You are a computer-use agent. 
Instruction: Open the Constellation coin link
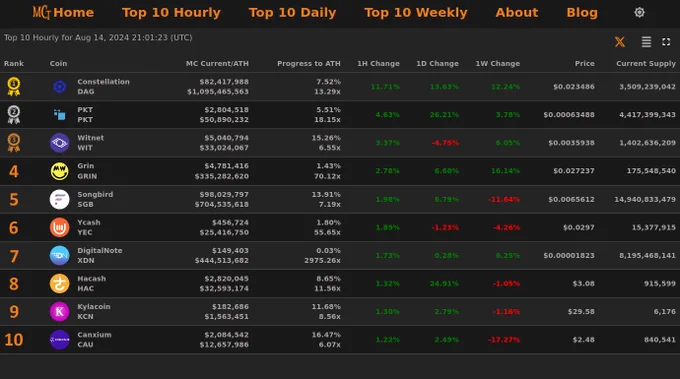click(103, 82)
